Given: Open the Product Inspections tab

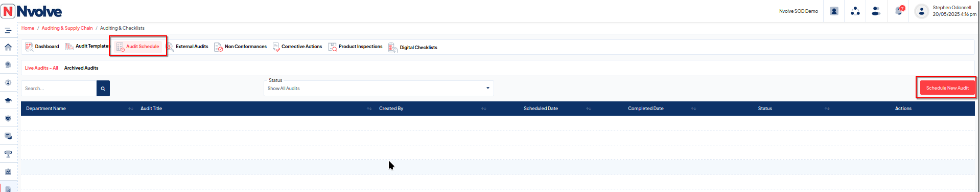Looking at the screenshot, I should tap(355, 47).
